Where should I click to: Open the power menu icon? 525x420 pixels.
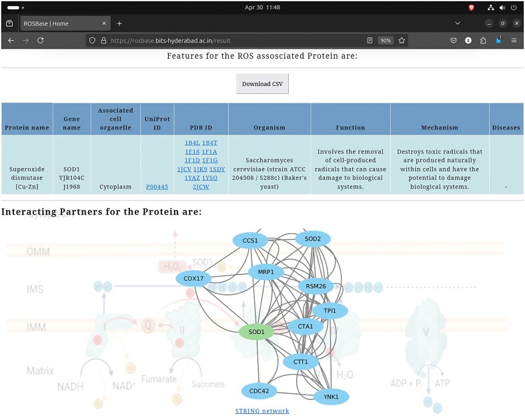click(514, 7)
